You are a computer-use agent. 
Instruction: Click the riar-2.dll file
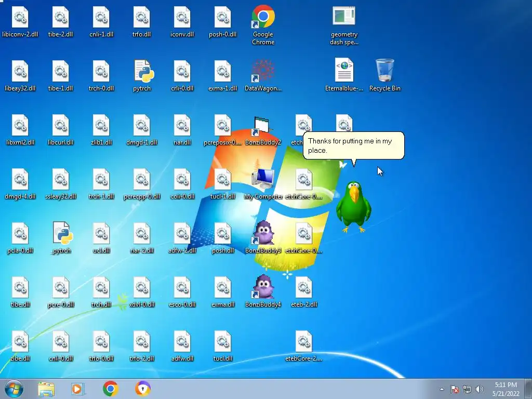pos(141,238)
